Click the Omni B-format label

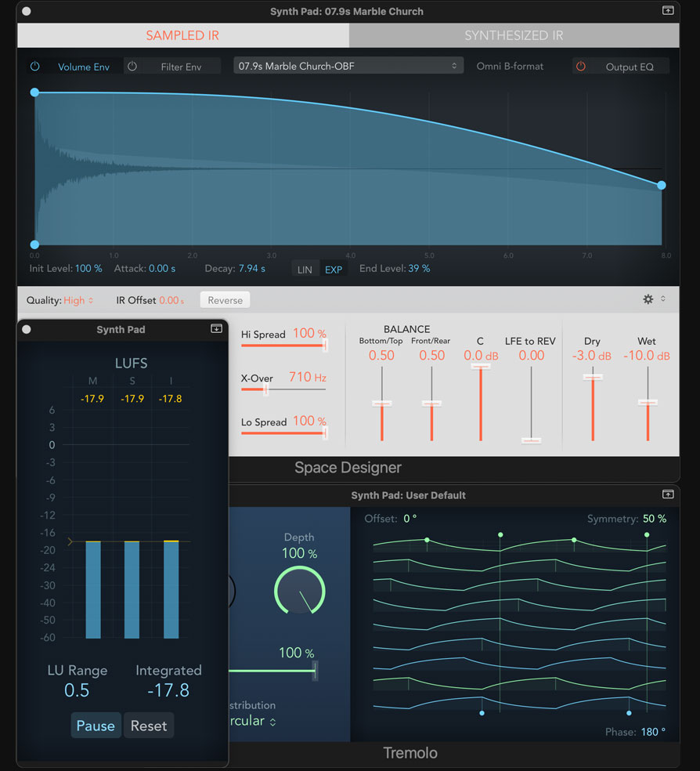(x=510, y=67)
